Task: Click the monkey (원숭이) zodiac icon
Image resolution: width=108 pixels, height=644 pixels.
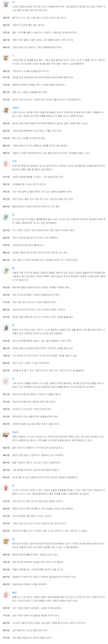Action: tap(5, 435)
